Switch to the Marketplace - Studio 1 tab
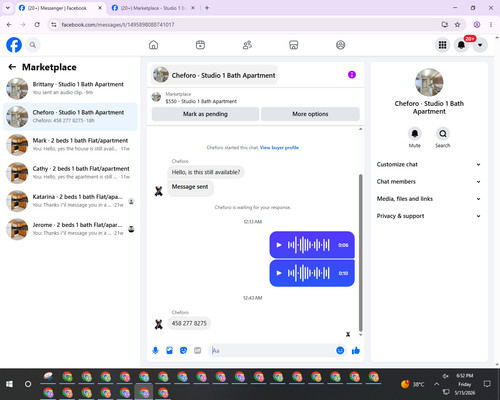 (153, 8)
